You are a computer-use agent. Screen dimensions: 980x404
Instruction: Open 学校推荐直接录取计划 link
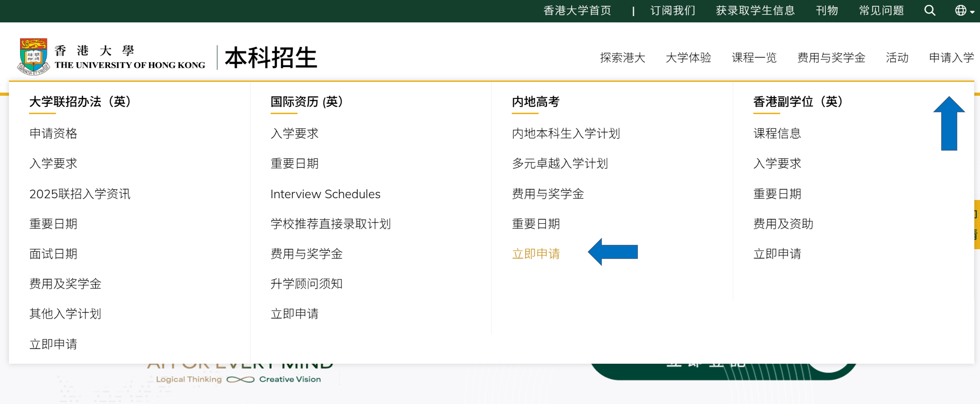point(330,224)
